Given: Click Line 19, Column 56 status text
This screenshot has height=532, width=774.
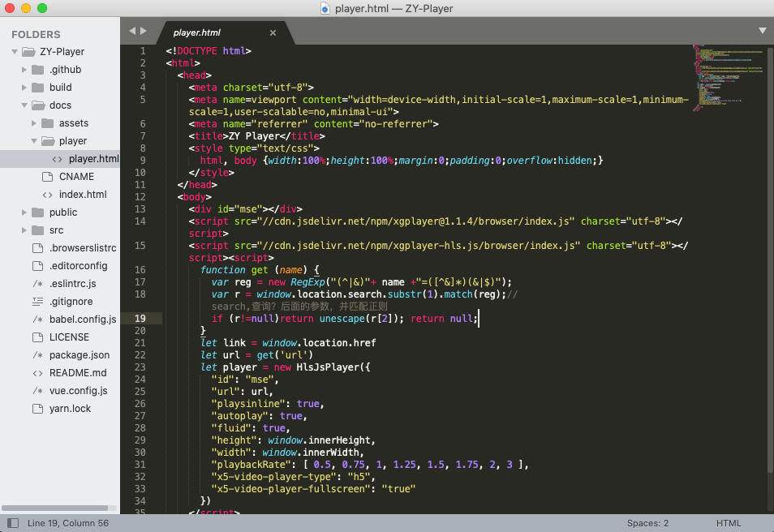Looking at the screenshot, I should click(x=68, y=523).
